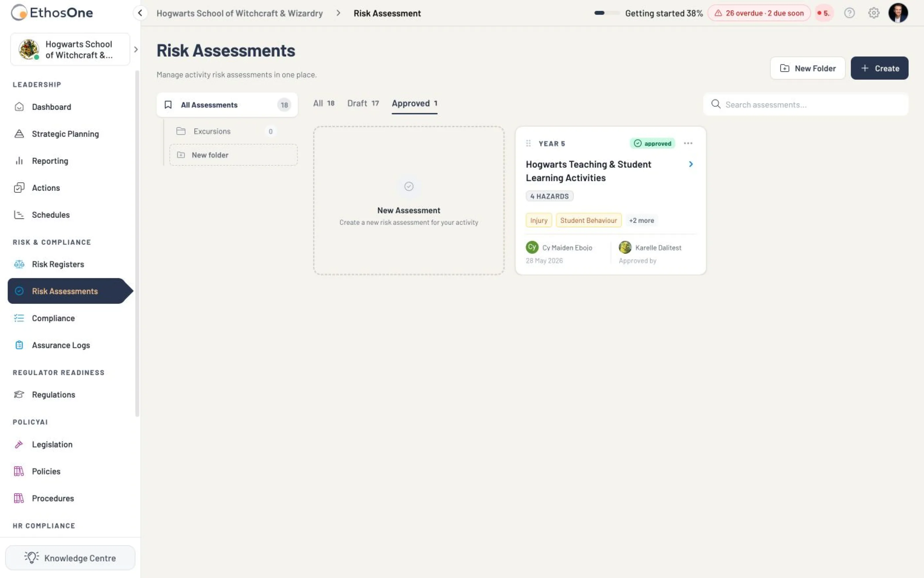Expand the Hogwarts School organisation switcher arrow
The height and width of the screenshot is (578, 924).
click(136, 50)
